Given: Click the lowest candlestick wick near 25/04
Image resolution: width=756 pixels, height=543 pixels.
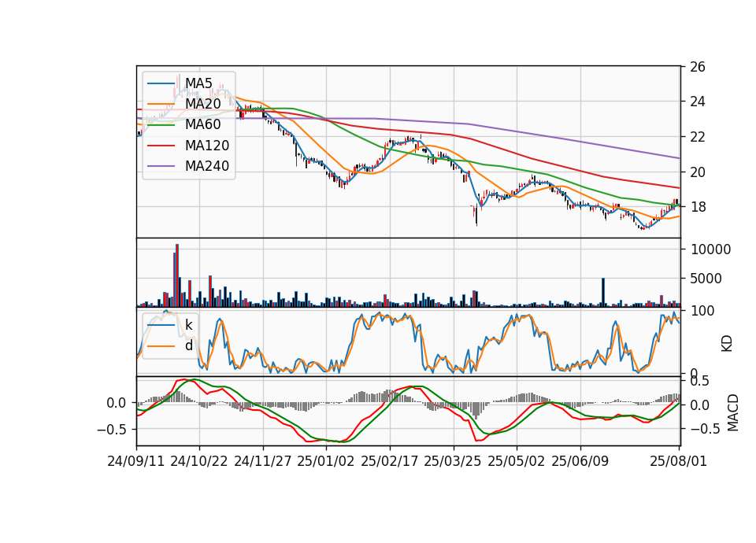Looking at the screenshot, I should click(476, 216).
